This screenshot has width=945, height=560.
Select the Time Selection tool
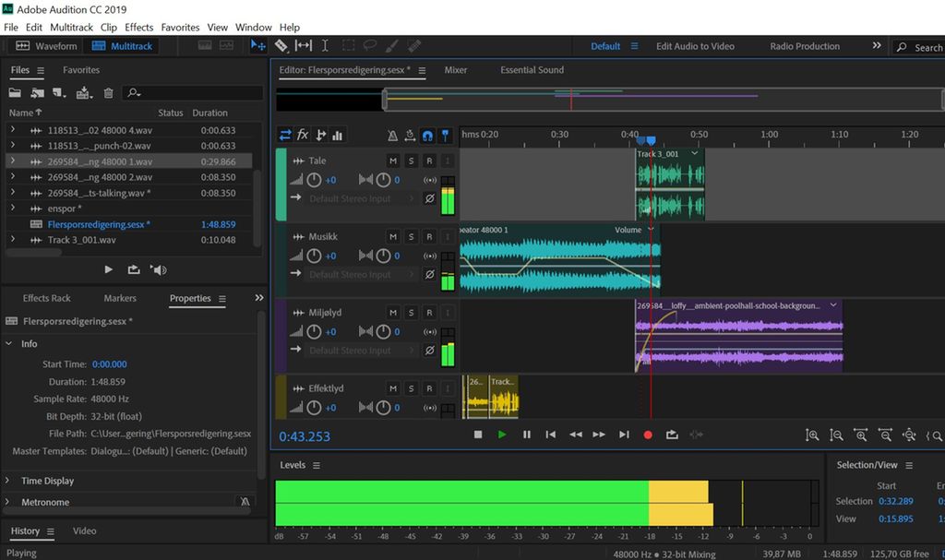pos(325,45)
